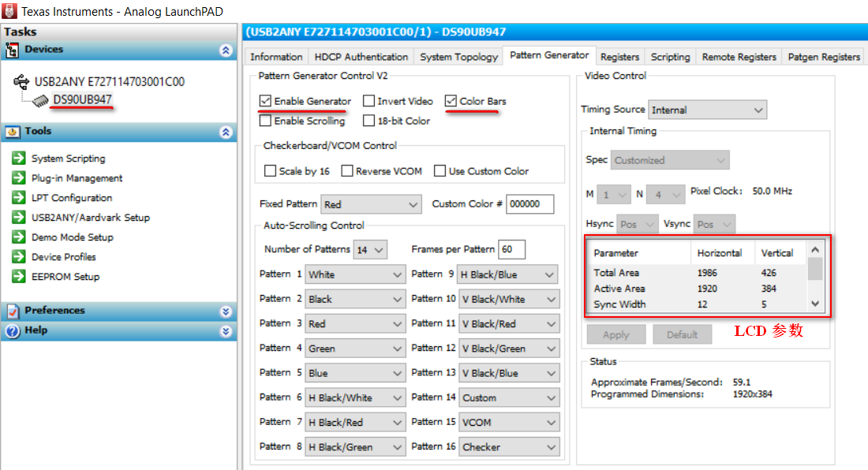Click the USB2ANY/Aardvark Setup arrow icon
This screenshot has height=470, width=868.
[x=19, y=218]
